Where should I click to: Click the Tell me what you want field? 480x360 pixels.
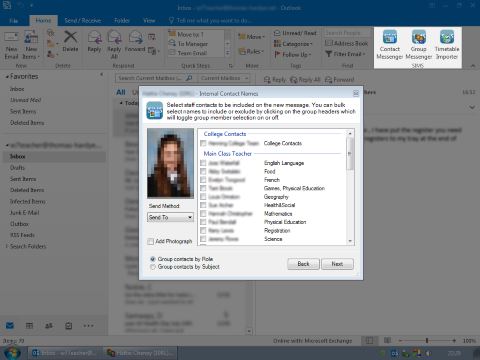[213, 21]
